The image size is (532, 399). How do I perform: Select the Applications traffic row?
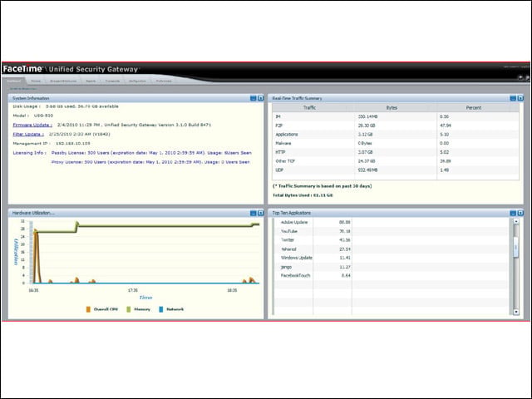tap(396, 135)
